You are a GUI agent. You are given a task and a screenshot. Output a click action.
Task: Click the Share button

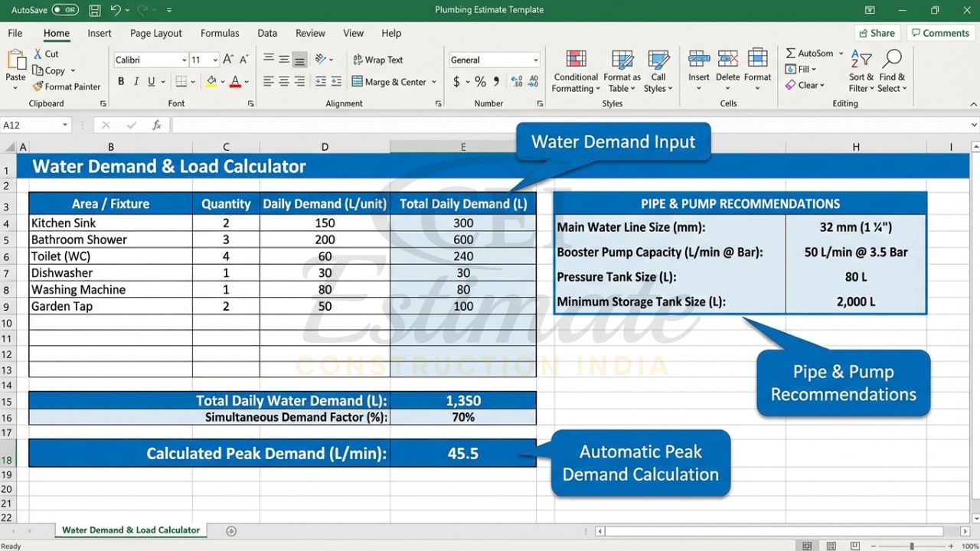pos(876,33)
